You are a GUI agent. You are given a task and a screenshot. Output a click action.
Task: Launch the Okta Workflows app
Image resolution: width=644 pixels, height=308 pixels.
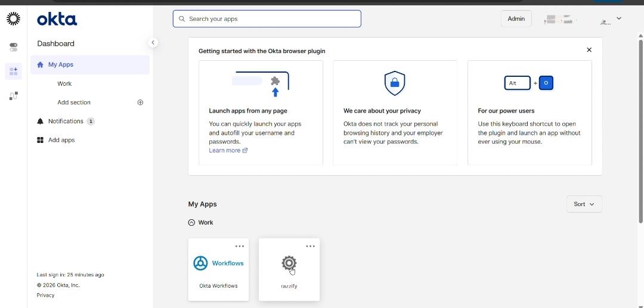[218, 269]
